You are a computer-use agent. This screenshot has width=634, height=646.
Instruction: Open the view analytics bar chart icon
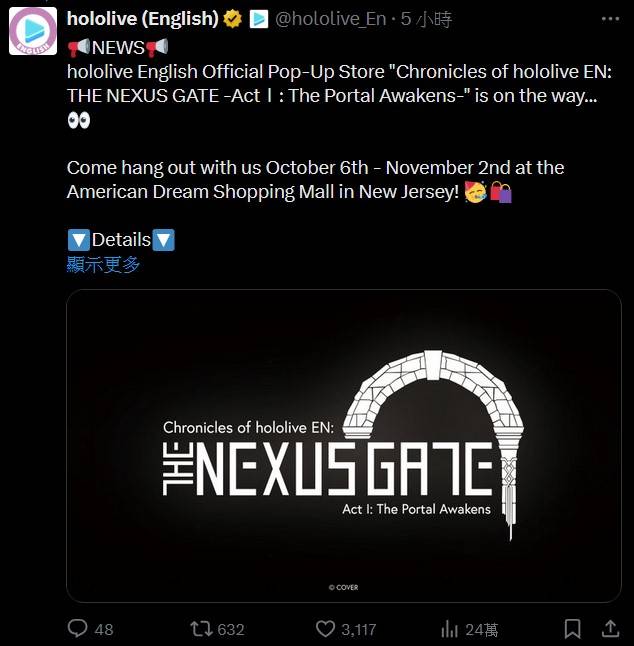[x=450, y=629]
